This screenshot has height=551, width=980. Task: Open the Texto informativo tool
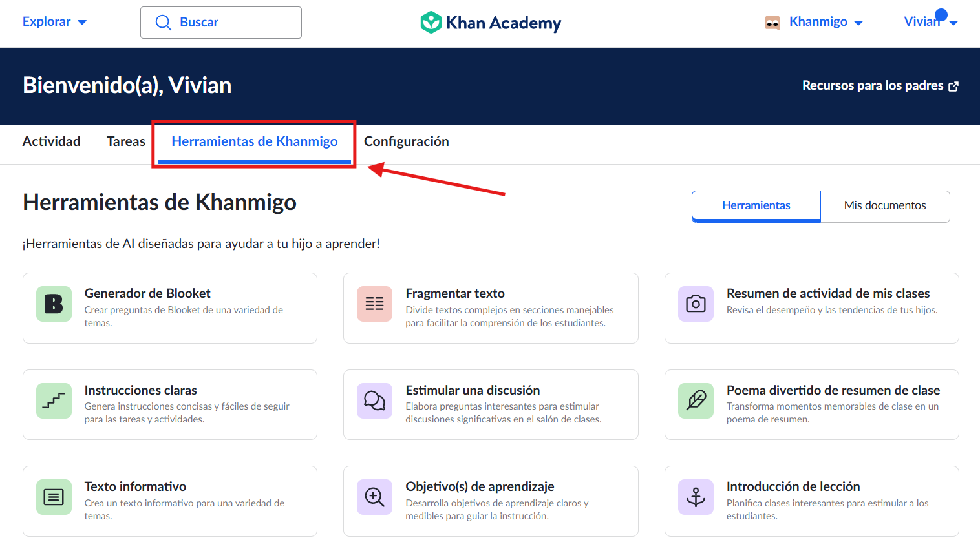(170, 501)
